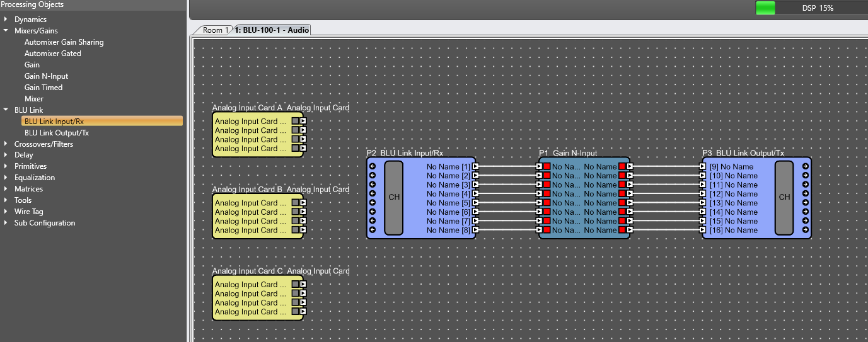868x342 pixels.
Task: Expand the Primitives category
Action: (6, 166)
